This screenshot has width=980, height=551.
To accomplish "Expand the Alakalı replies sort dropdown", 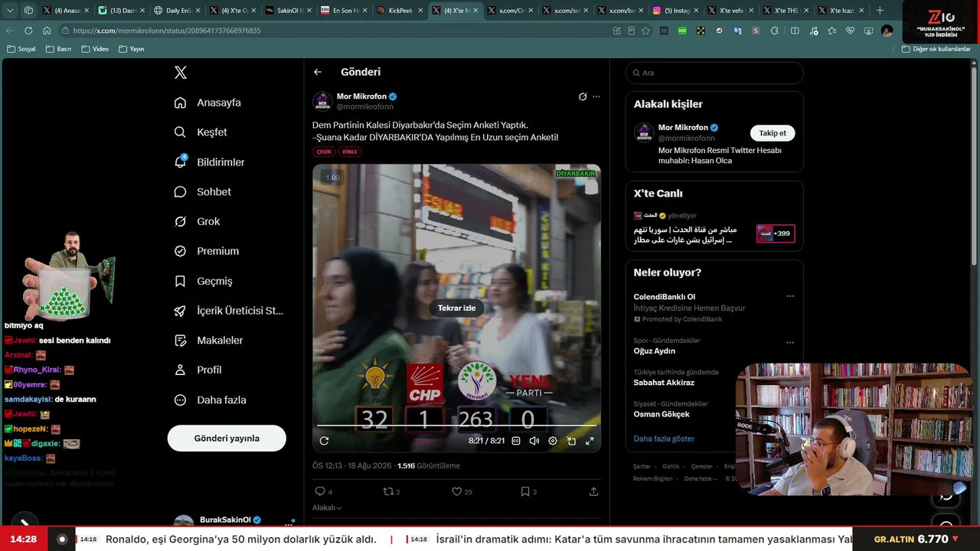I will [327, 507].
